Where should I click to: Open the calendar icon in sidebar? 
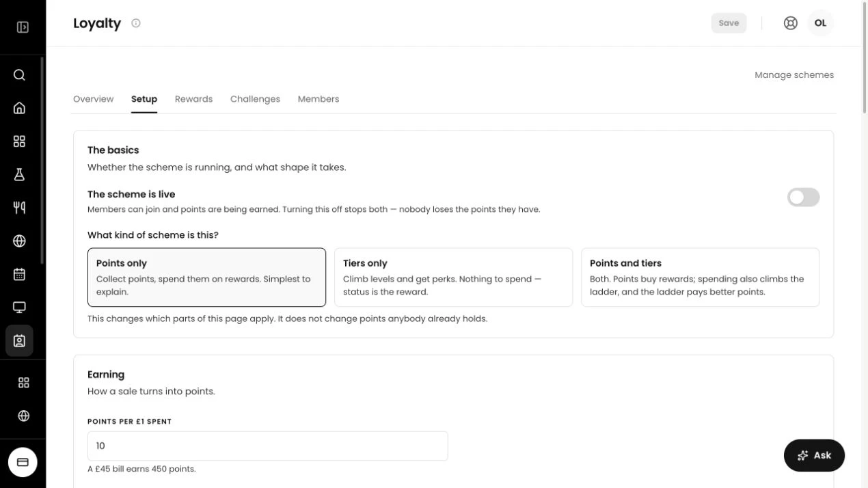click(x=19, y=274)
